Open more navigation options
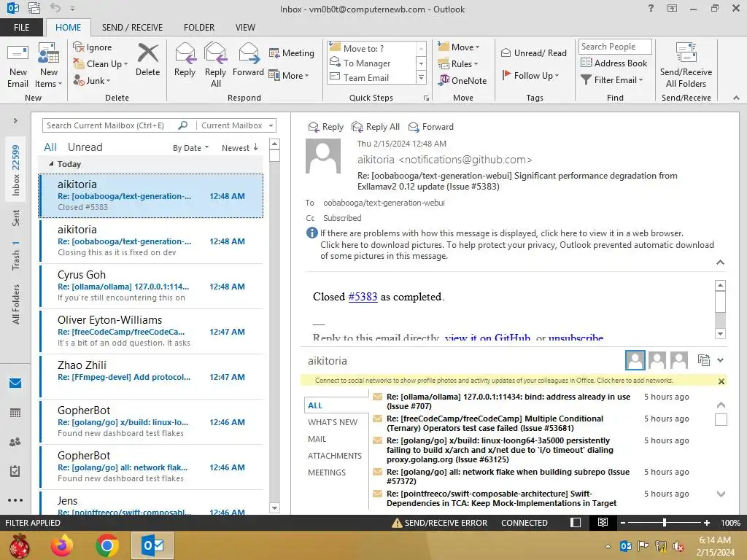This screenshot has width=747, height=560. (15, 500)
